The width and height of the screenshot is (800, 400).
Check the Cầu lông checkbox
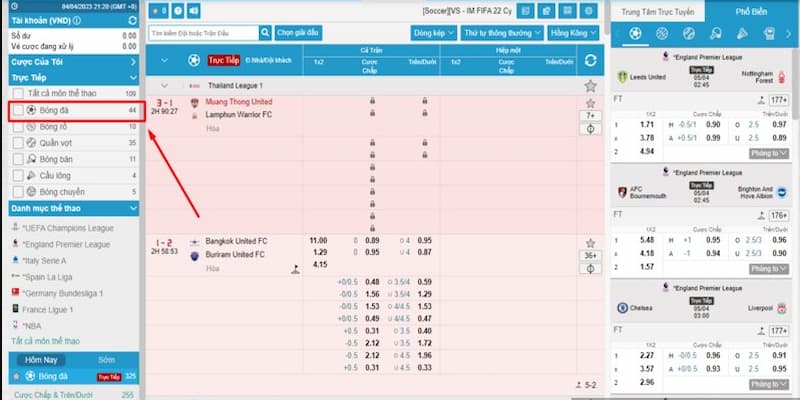18,176
